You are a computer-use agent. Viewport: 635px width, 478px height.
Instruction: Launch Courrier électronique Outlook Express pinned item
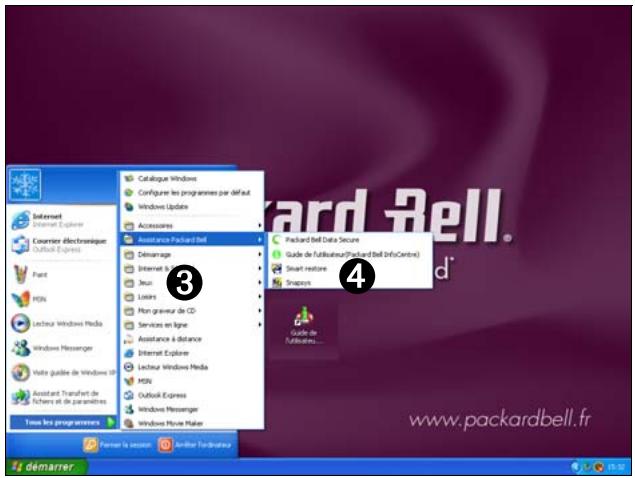tap(61, 245)
